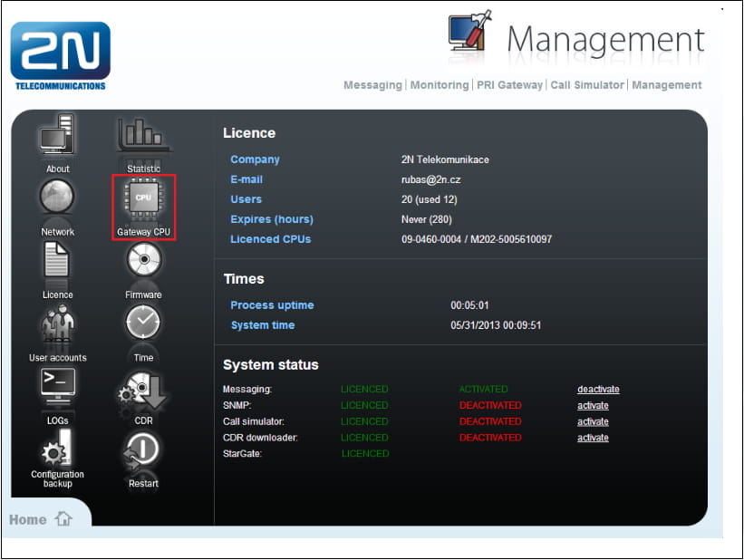The width and height of the screenshot is (744, 560).
Task: Click the Restart power icon
Action: pos(141,449)
